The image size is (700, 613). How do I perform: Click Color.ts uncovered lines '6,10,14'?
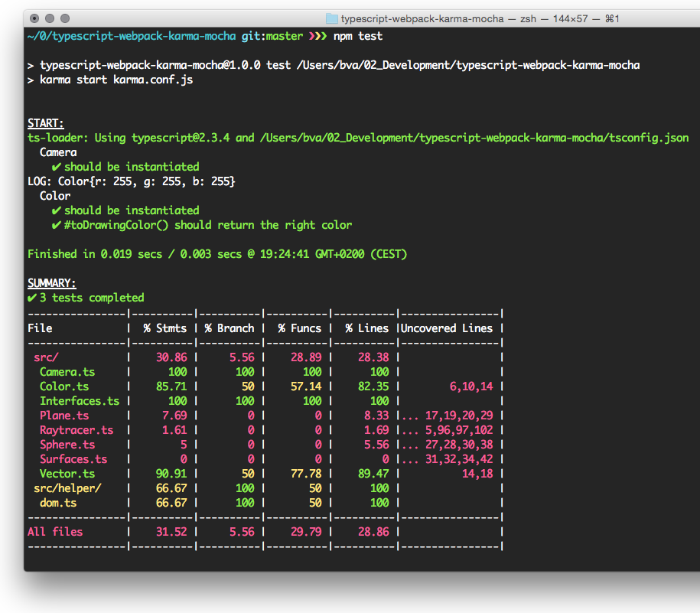tap(471, 386)
